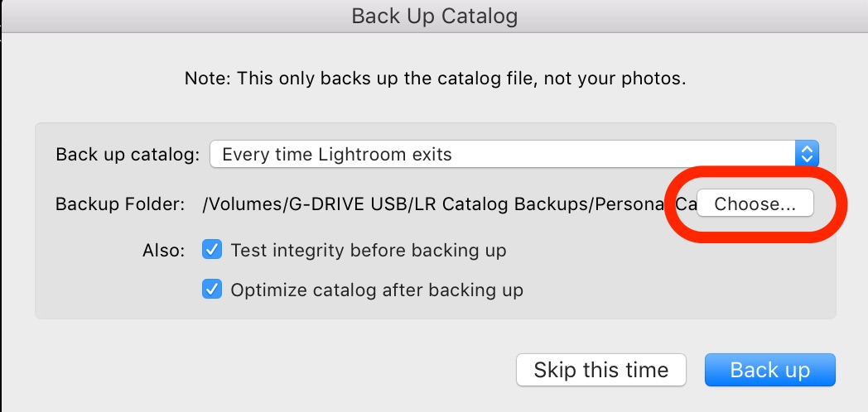
Task: Click the Choose... button for backup folder
Action: pos(755,204)
